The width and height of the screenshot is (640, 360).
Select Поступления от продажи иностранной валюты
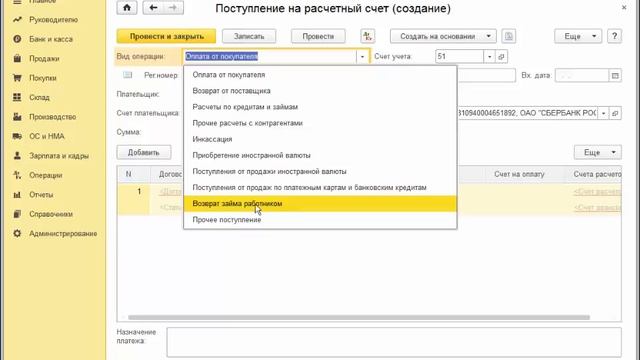click(320, 171)
